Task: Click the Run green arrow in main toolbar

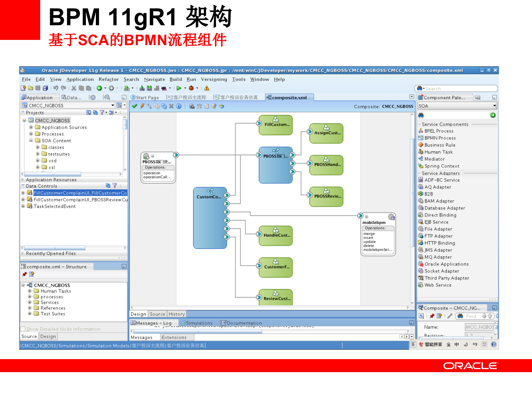Action: 179,88
